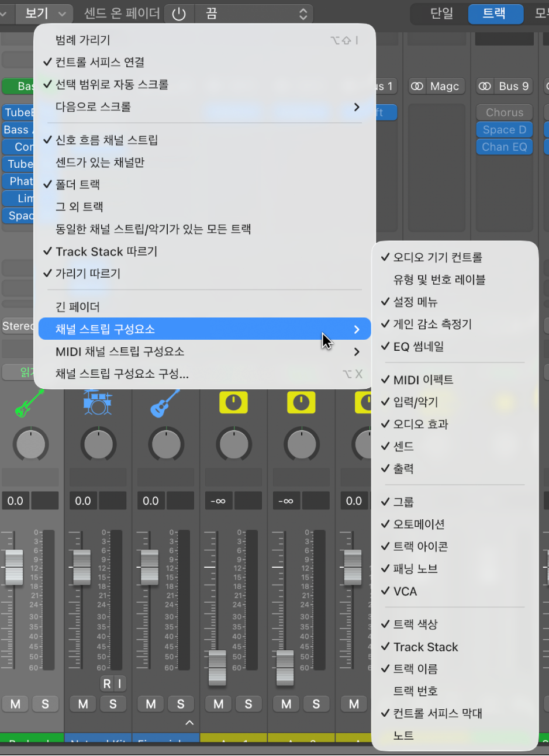Click the stereo link icon on Magc slot
The width and height of the screenshot is (549, 756).
click(x=417, y=86)
